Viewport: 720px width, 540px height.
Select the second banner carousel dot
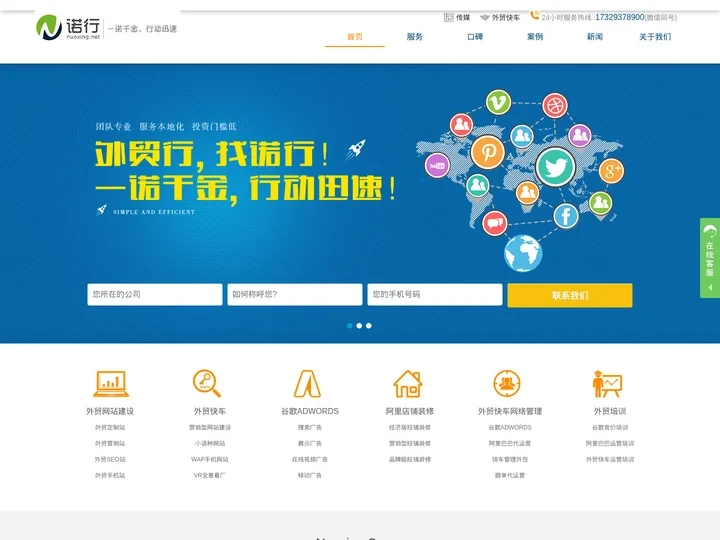(x=359, y=326)
